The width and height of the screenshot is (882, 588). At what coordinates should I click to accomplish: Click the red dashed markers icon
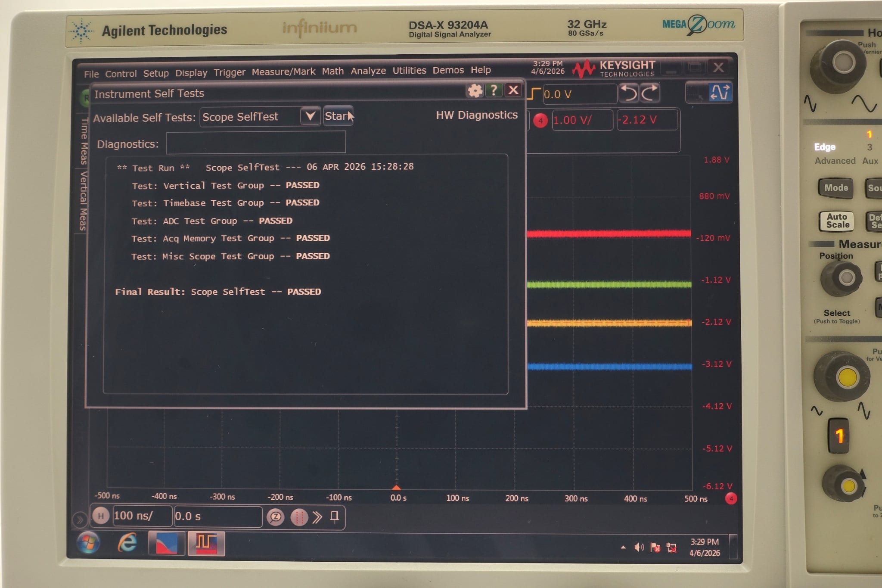299,517
